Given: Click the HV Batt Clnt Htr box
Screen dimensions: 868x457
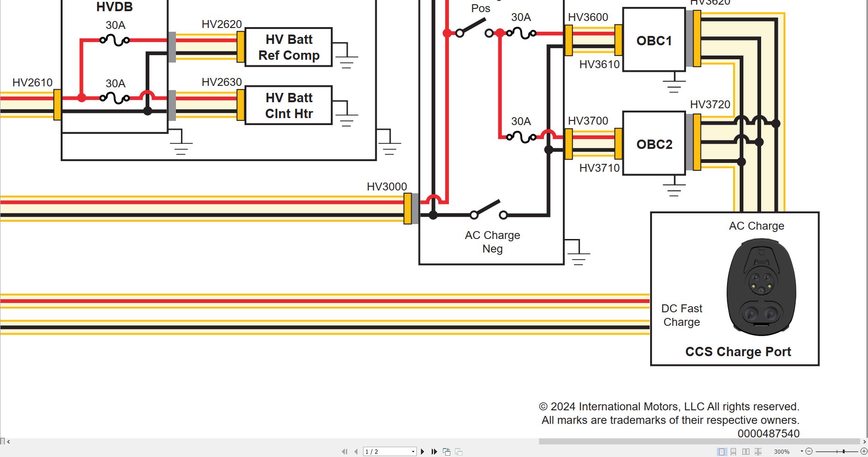Looking at the screenshot, I should click(289, 105).
